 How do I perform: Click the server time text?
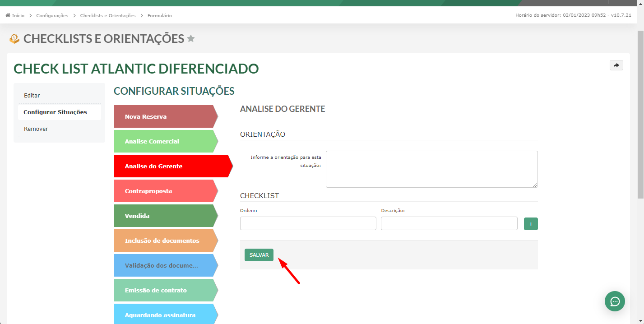573,15
